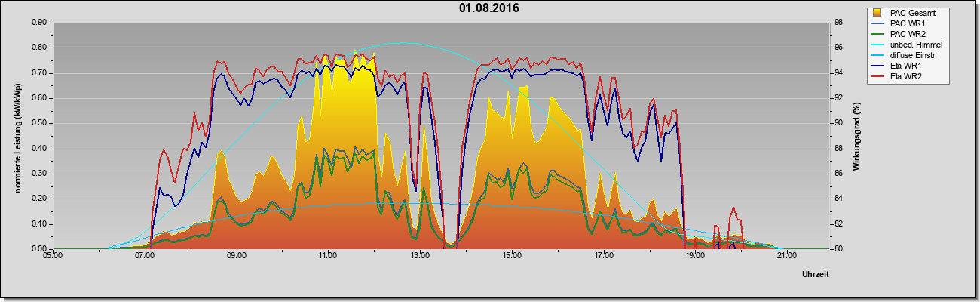Click the 86 efficiency axis value
980x302 pixels.
point(838,174)
